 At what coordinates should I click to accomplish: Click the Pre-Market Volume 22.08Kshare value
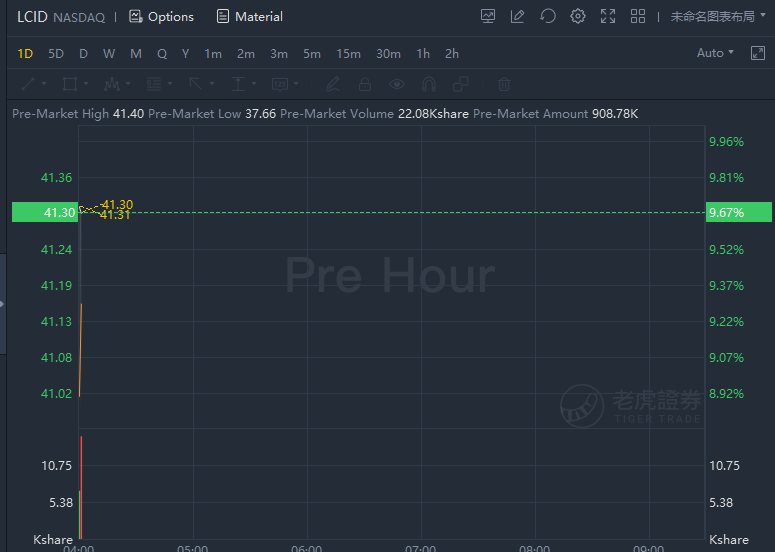[x=433, y=114]
